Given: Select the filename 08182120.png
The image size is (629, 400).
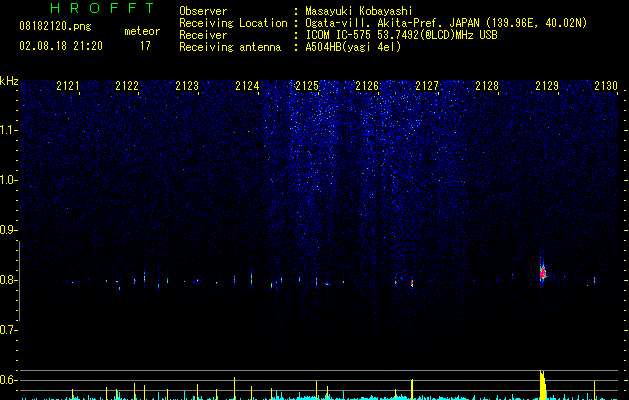Looking at the screenshot, I should 55,27.
